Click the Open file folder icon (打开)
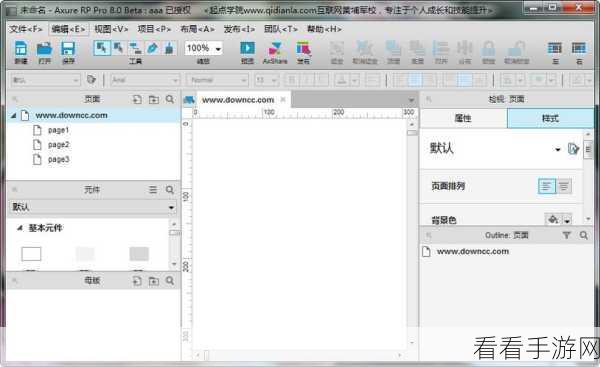The height and width of the screenshot is (367, 600). click(44, 49)
